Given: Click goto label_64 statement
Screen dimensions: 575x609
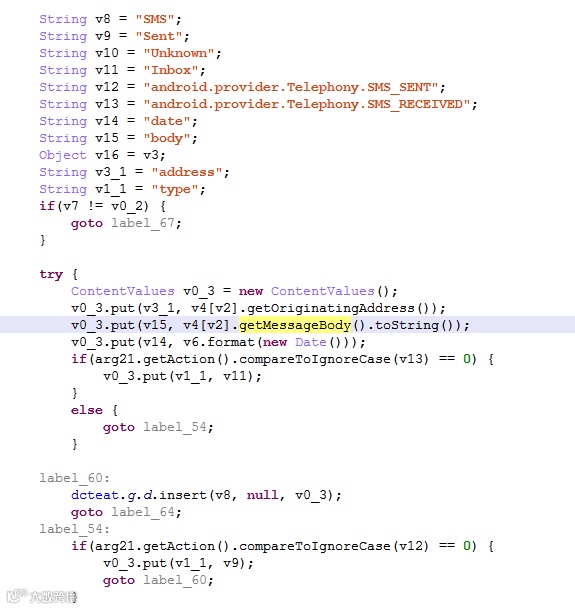Looking at the screenshot, I should coord(126,512).
